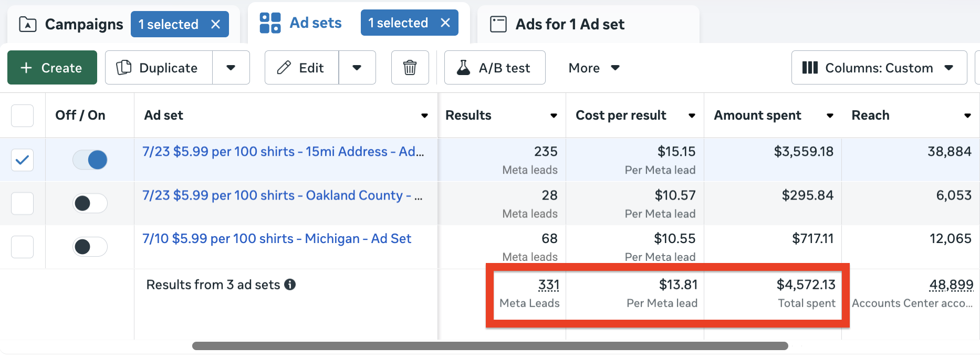The image size is (980, 358).
Task: Click the Edit pencil button
Action: pos(301,68)
